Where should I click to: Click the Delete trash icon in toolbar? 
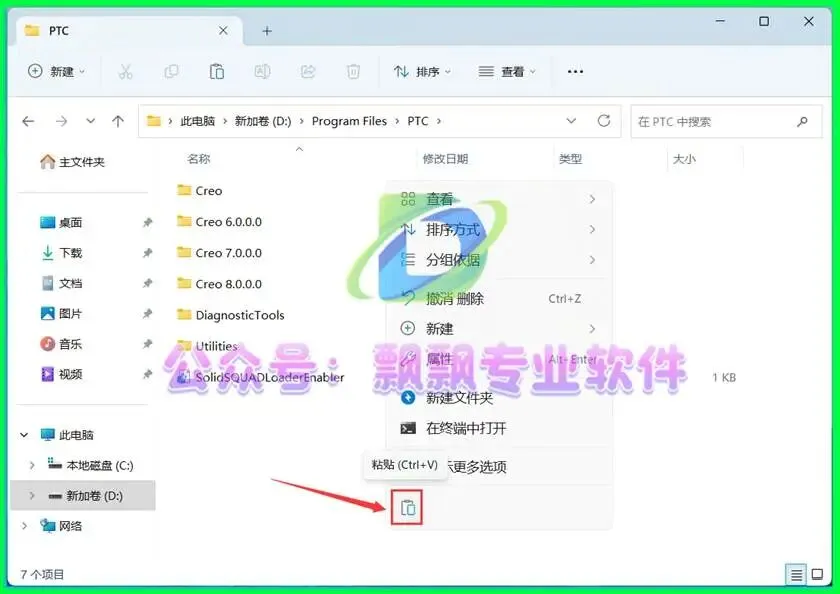pyautogui.click(x=353, y=71)
